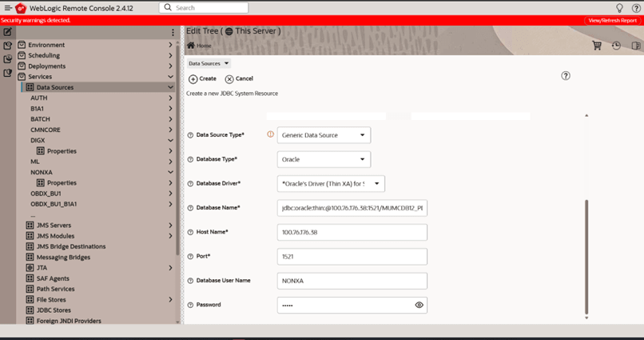Open JMS Bridge Destinations node
Viewport: 644px width, 340px height.
(x=71, y=246)
